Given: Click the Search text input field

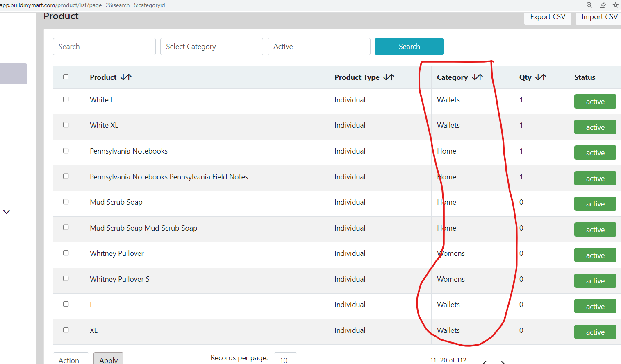Looking at the screenshot, I should click(104, 47).
